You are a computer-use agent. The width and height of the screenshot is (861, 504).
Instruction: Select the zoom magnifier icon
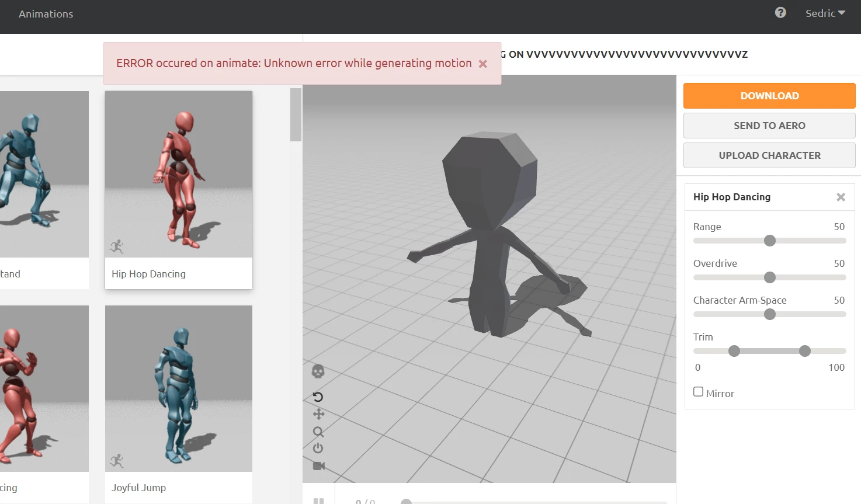(318, 432)
